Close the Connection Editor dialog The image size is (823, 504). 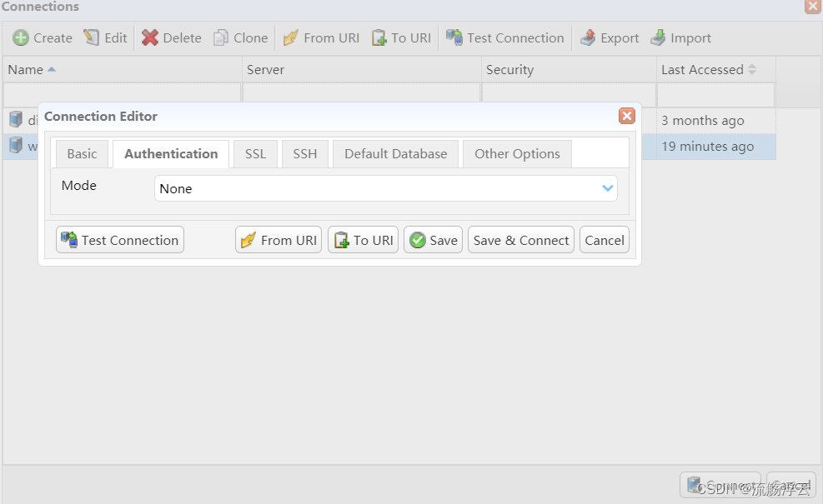pos(627,116)
